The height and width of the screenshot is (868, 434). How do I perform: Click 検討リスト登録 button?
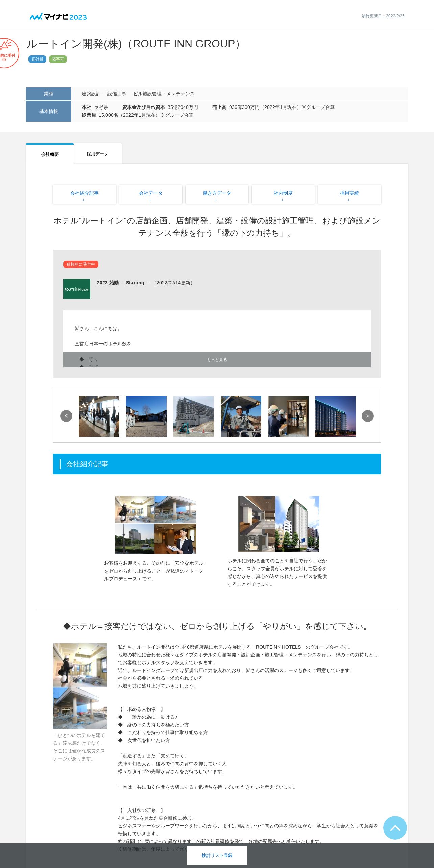(x=217, y=855)
